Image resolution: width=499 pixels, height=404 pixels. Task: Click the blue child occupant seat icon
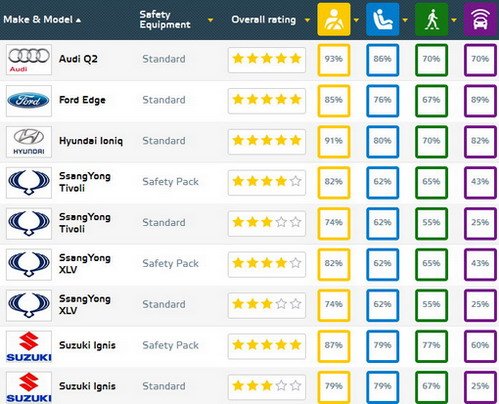tap(382, 19)
